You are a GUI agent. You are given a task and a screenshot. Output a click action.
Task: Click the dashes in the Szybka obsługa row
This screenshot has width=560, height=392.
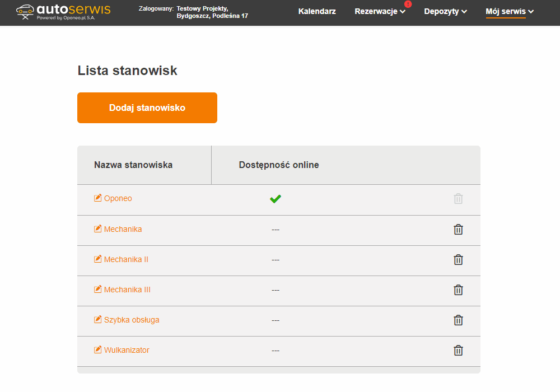276,320
